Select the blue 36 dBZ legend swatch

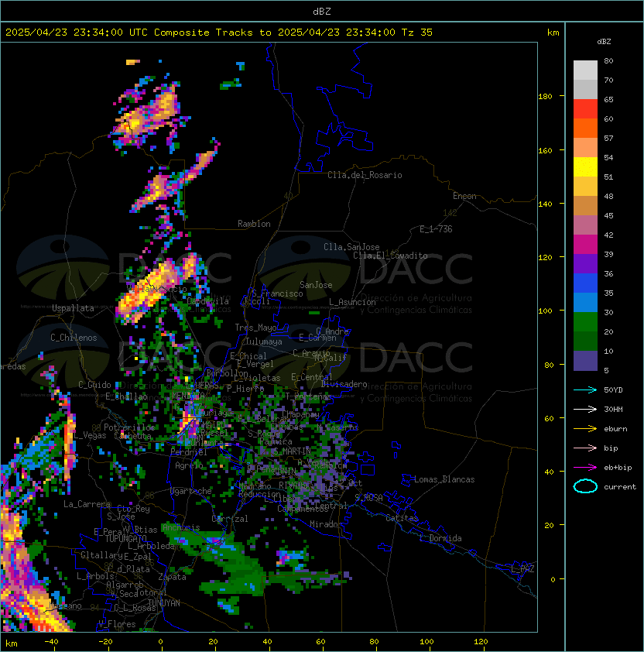click(585, 283)
